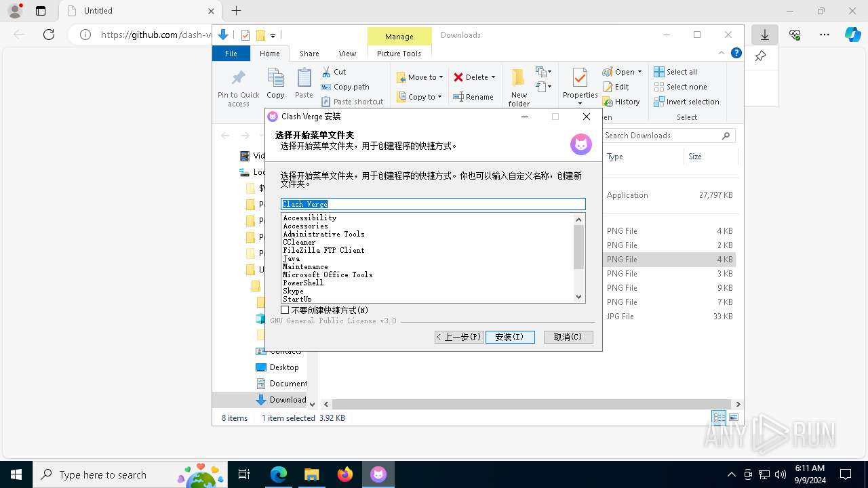Viewport: 868px width, 488px height.
Task: Click folder list scrollbar in installer
Action: coord(578,247)
